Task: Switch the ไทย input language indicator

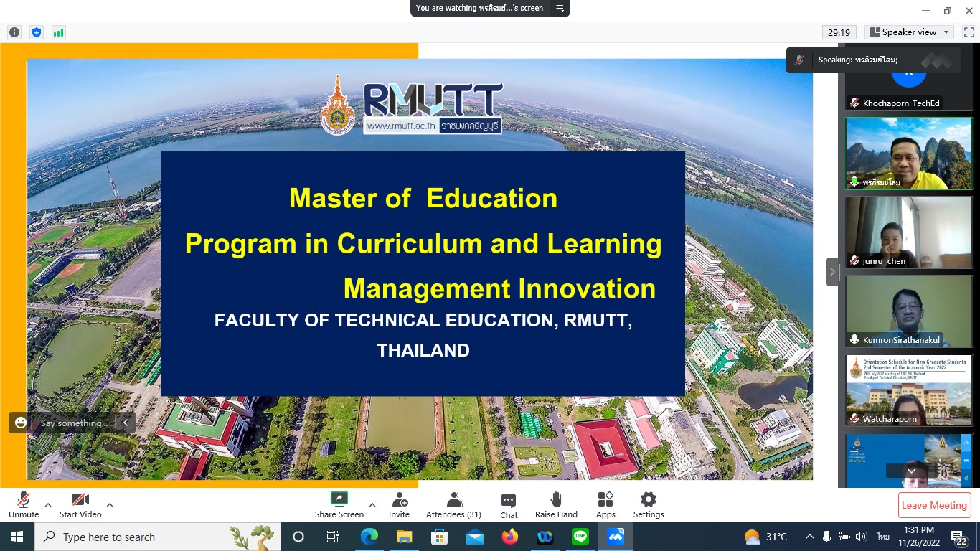Action: (x=883, y=537)
